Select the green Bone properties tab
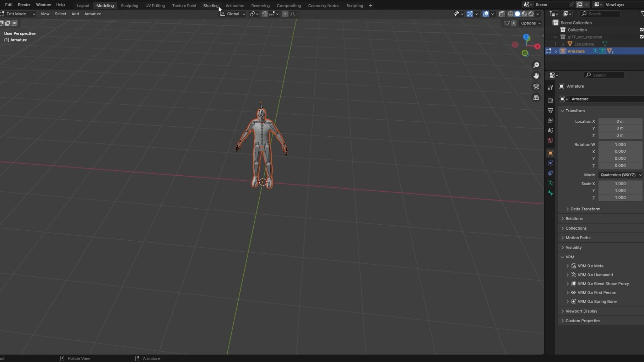The image size is (644, 362). [550, 193]
